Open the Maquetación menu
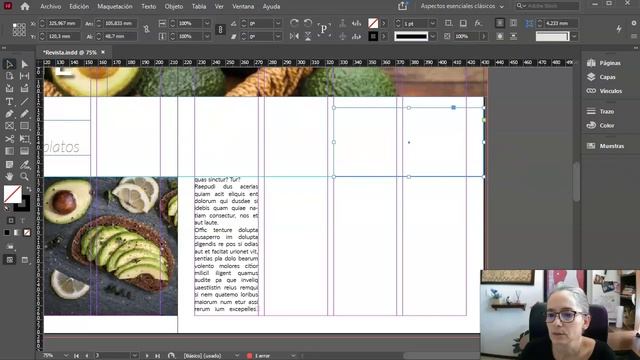 [115, 7]
